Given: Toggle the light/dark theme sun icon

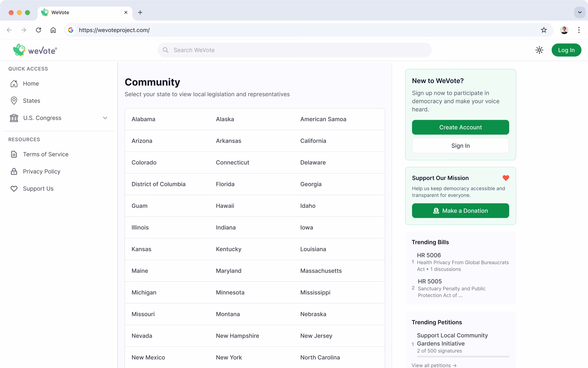Looking at the screenshot, I should click(x=539, y=50).
